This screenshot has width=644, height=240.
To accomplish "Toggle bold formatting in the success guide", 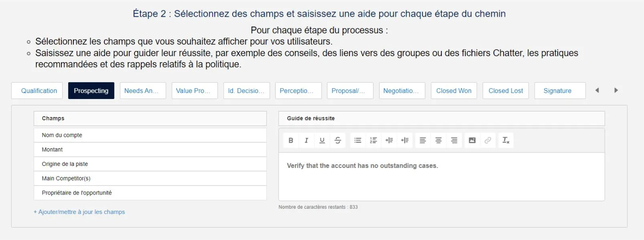I will (x=291, y=140).
